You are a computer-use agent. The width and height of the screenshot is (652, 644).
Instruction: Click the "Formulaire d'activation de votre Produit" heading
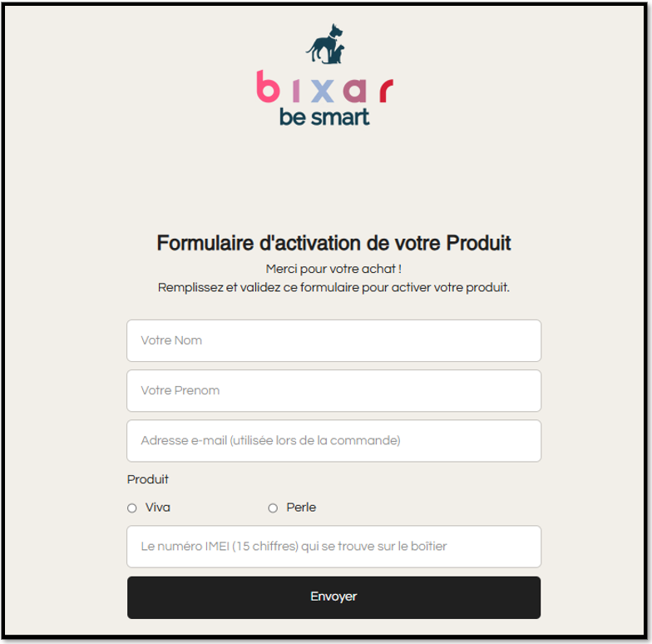333,243
